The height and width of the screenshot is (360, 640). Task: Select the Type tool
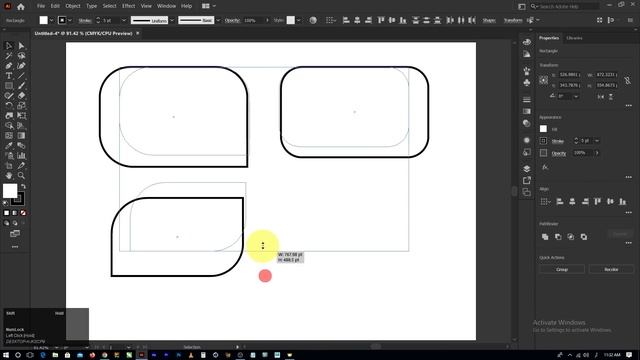(9, 76)
